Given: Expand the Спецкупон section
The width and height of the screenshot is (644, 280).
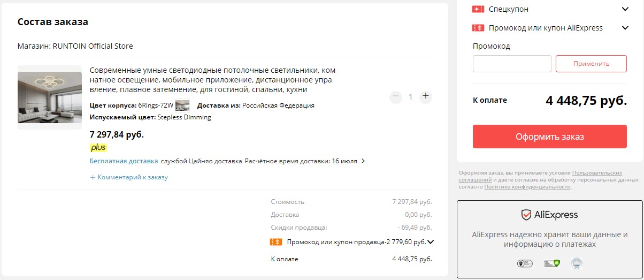Looking at the screenshot, I should pos(625,9).
